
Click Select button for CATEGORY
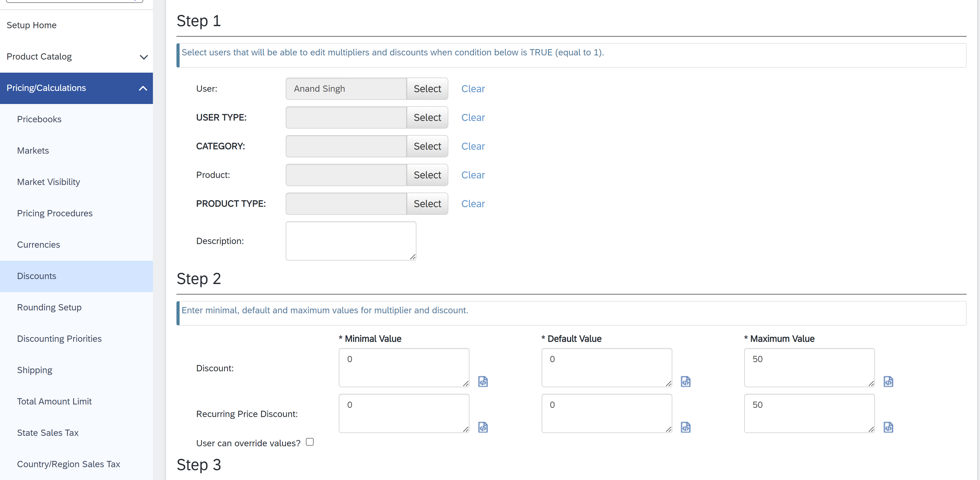427,146
